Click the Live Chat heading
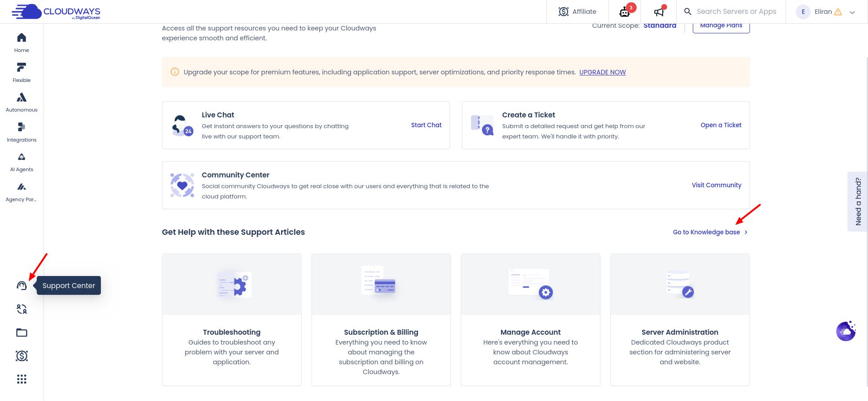This screenshot has height=401, width=868. [218, 115]
